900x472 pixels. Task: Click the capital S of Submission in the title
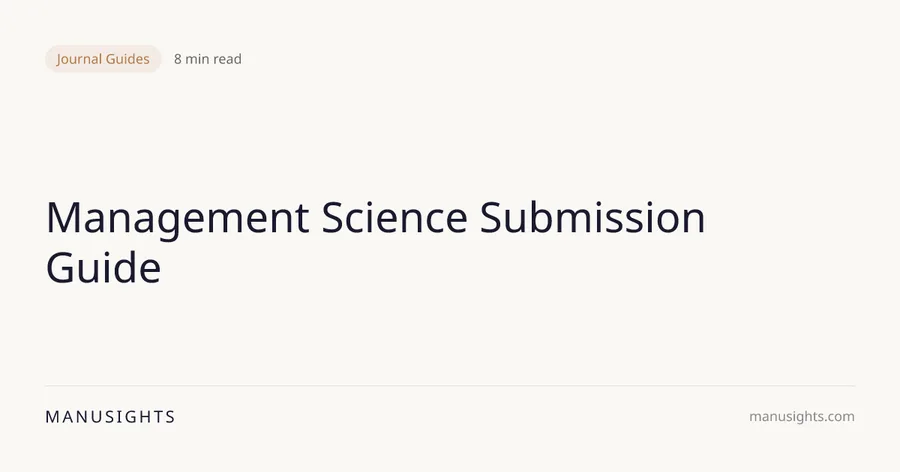(491, 218)
